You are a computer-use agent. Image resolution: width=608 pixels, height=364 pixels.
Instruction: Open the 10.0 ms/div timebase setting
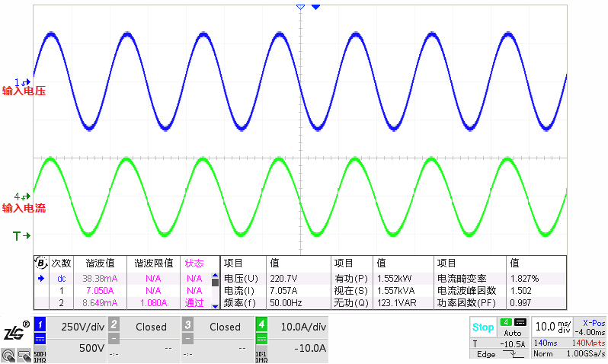[x=552, y=327]
